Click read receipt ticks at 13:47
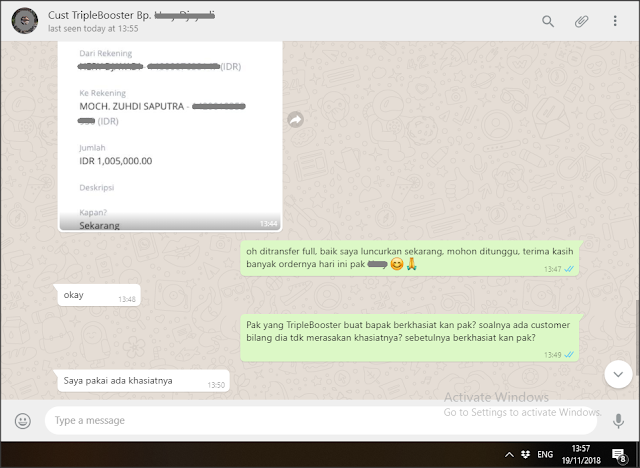Image resolution: width=640 pixels, height=468 pixels. (569, 269)
